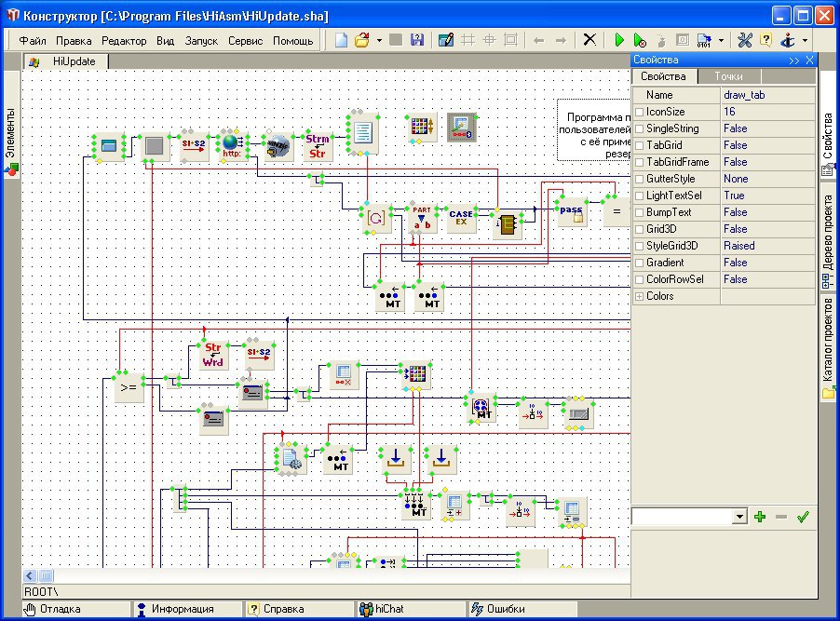Open the Информация bottom panel
This screenshot has width=840, height=621.
pos(188,609)
